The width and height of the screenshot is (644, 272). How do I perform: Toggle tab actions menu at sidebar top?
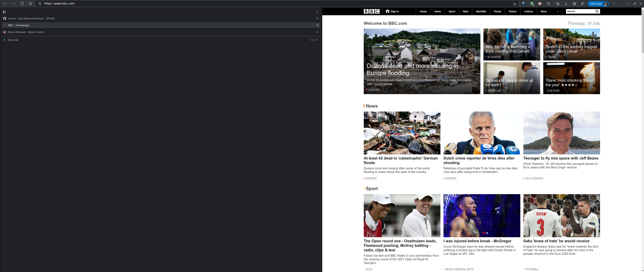click(x=4, y=12)
